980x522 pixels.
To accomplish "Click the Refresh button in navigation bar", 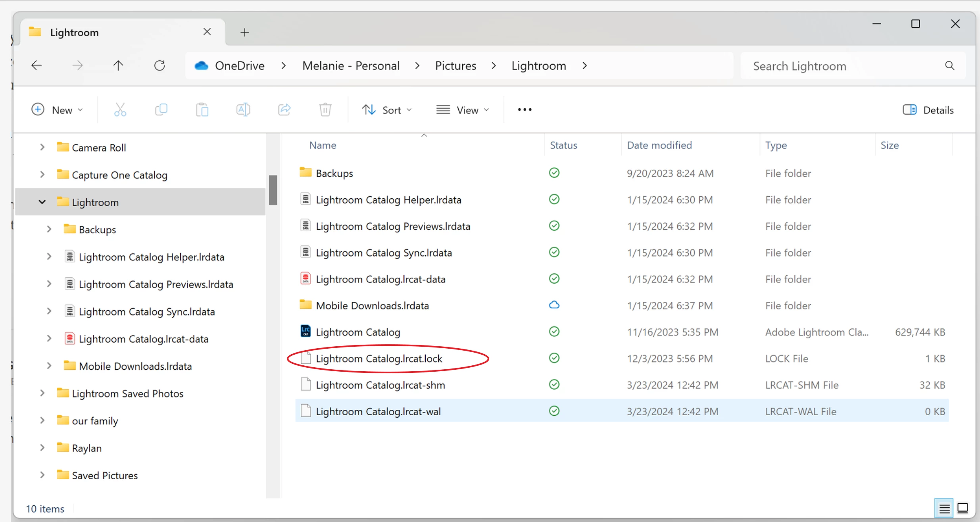I will (x=159, y=65).
